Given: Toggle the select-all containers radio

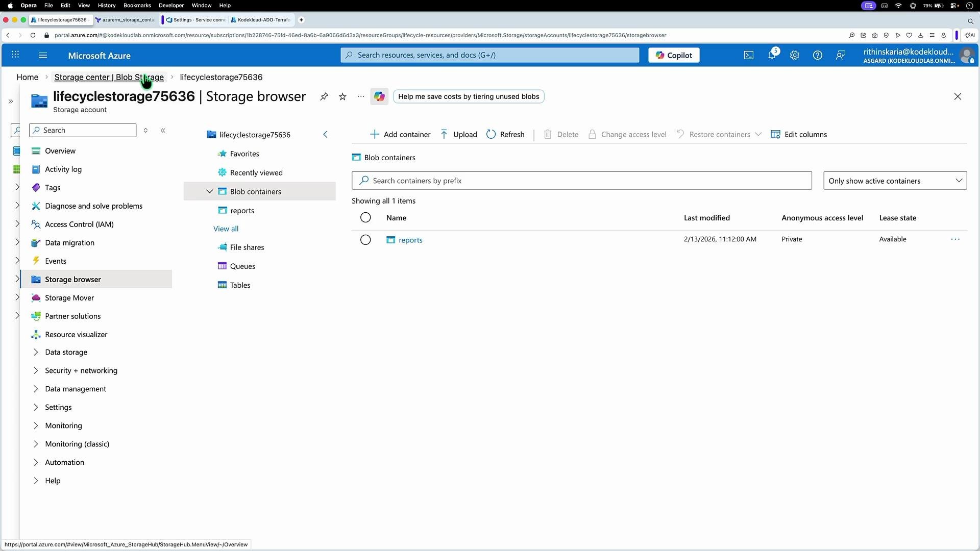Looking at the screenshot, I should tap(365, 218).
